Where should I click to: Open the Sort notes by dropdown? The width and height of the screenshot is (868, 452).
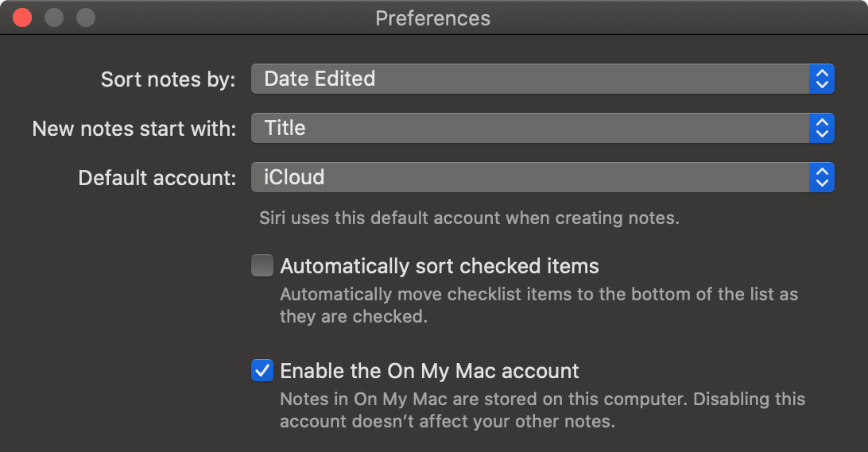click(529, 79)
